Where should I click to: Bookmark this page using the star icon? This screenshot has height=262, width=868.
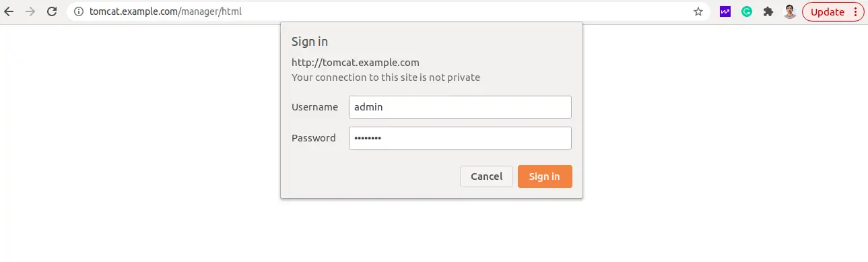(x=698, y=11)
